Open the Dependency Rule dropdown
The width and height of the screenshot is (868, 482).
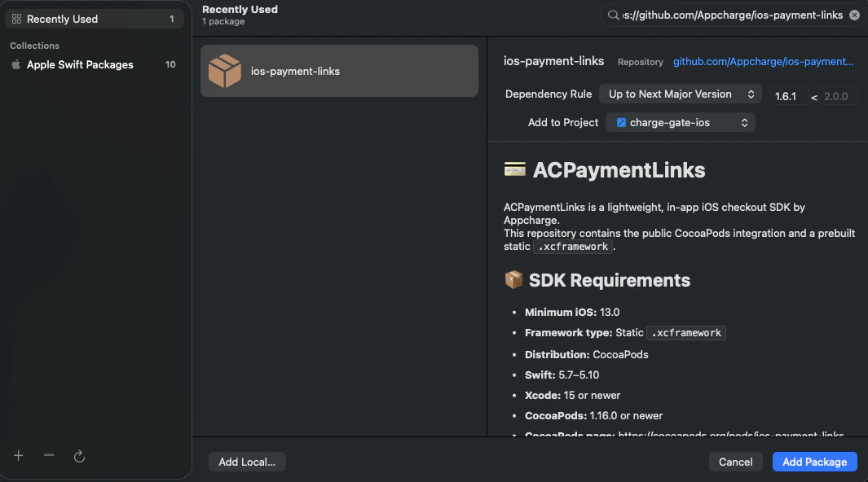click(x=681, y=94)
